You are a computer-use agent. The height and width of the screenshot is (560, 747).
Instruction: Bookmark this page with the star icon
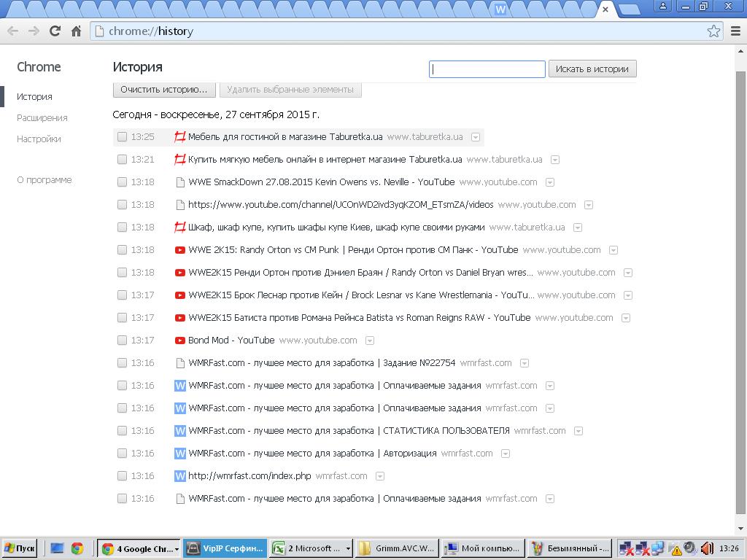(x=713, y=31)
